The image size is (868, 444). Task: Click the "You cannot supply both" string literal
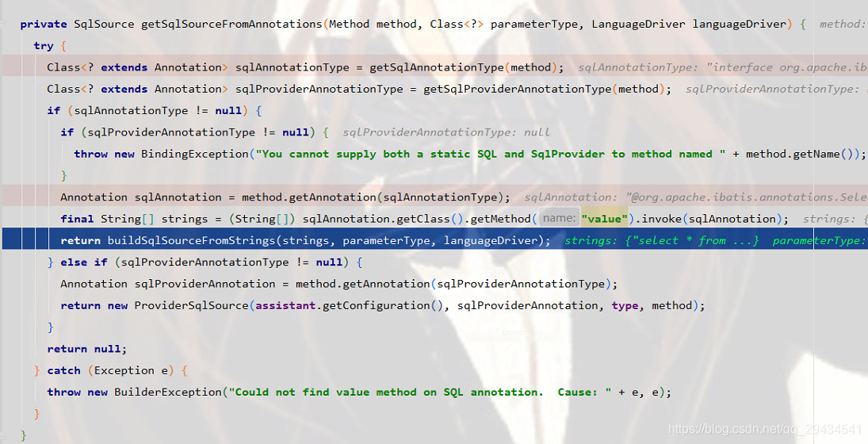click(491, 153)
